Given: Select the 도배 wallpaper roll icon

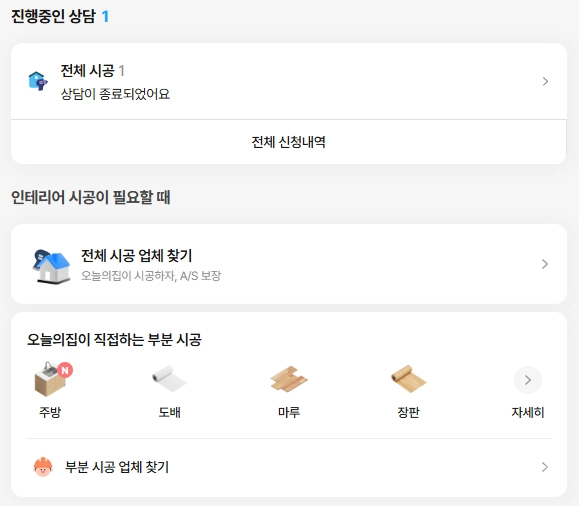Looking at the screenshot, I should (x=169, y=379).
